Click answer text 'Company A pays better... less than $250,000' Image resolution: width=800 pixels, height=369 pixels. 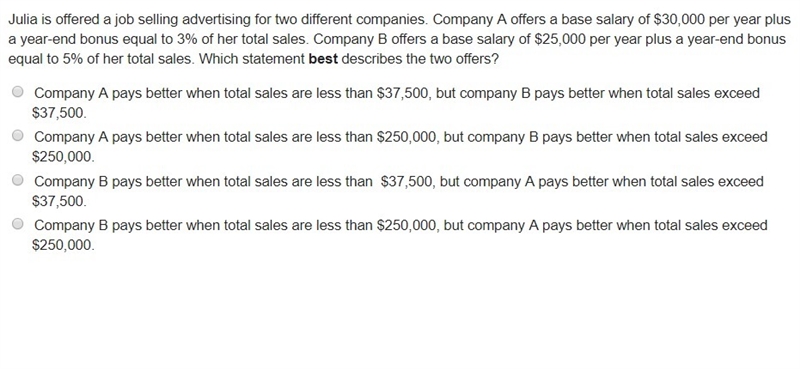(x=399, y=146)
